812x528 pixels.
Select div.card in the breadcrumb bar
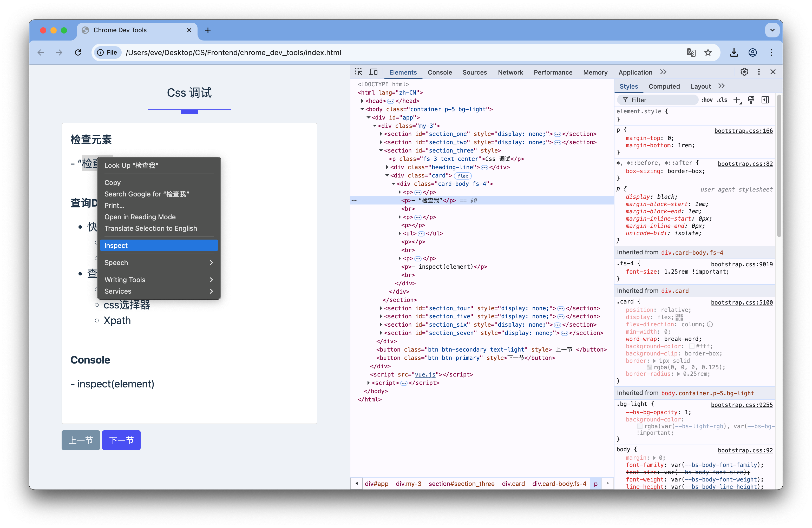tap(513, 484)
